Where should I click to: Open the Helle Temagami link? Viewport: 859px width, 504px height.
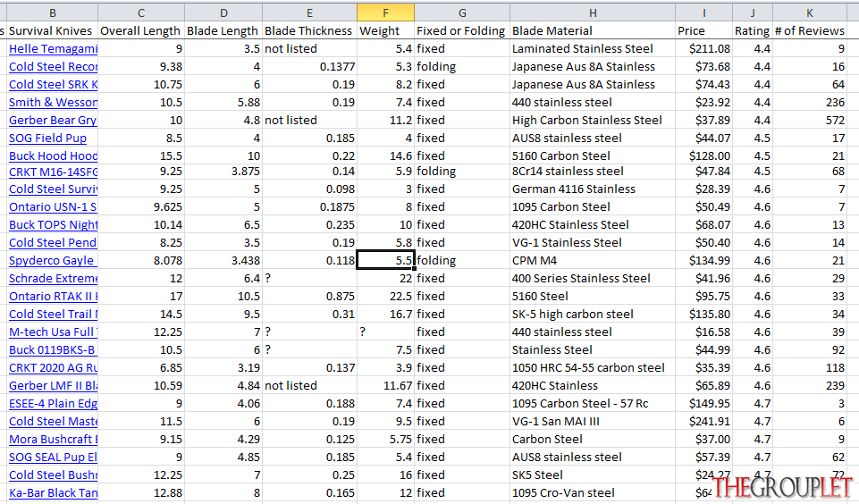click(53, 49)
